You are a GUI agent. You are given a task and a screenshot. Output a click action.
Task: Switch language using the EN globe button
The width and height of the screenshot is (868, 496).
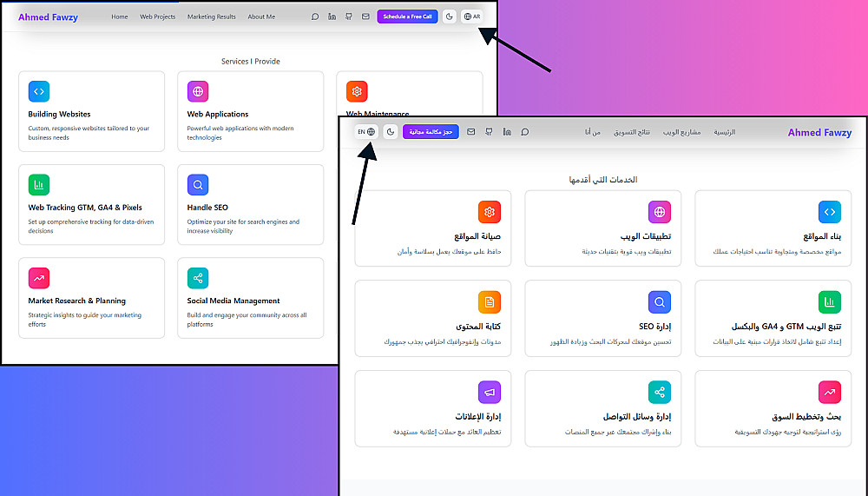tap(366, 132)
